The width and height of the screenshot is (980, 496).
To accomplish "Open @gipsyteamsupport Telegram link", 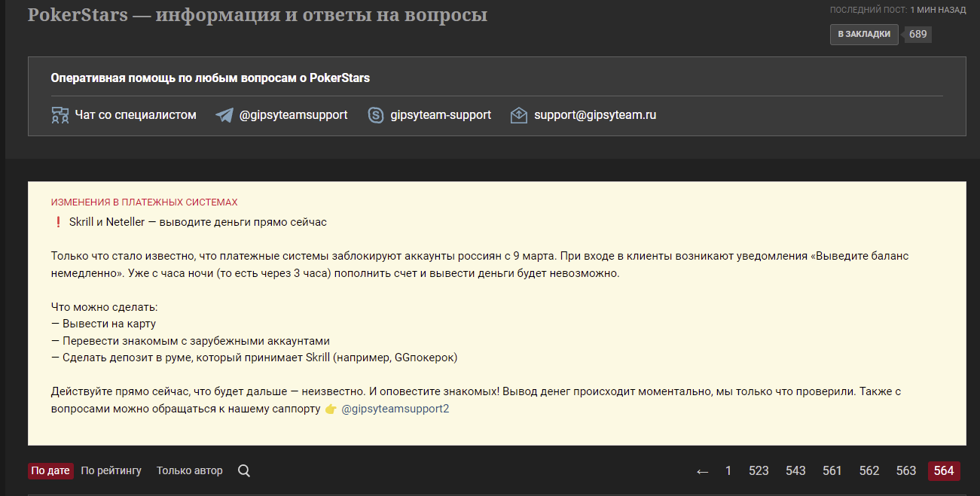I will point(293,115).
